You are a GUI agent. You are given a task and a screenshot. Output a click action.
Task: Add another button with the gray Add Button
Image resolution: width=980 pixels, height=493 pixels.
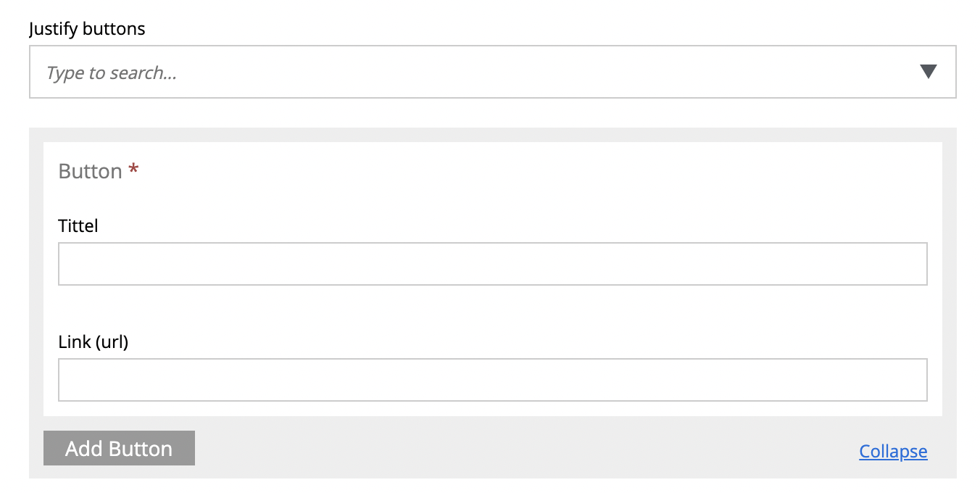[x=119, y=448]
